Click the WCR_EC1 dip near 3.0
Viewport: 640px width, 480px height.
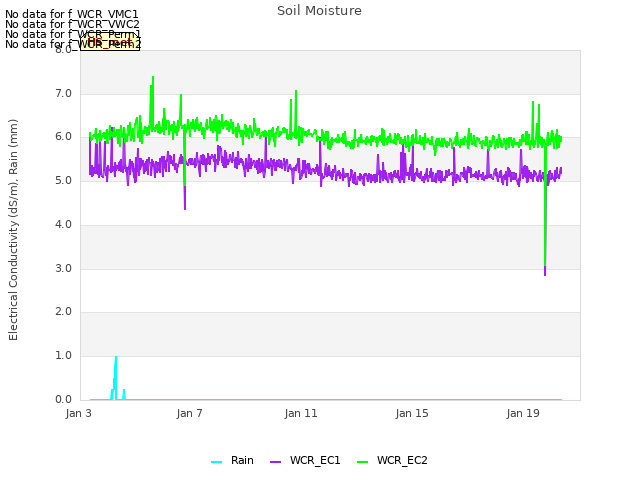[545, 273]
